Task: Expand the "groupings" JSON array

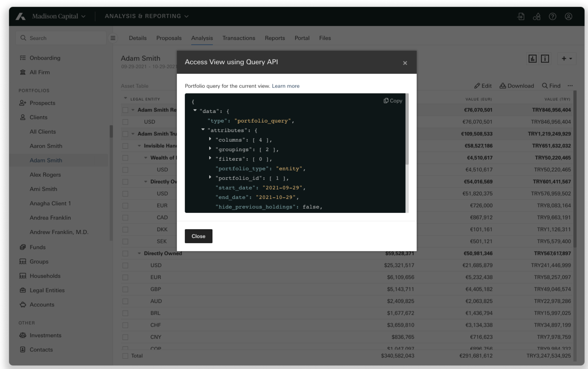Action: (x=210, y=149)
